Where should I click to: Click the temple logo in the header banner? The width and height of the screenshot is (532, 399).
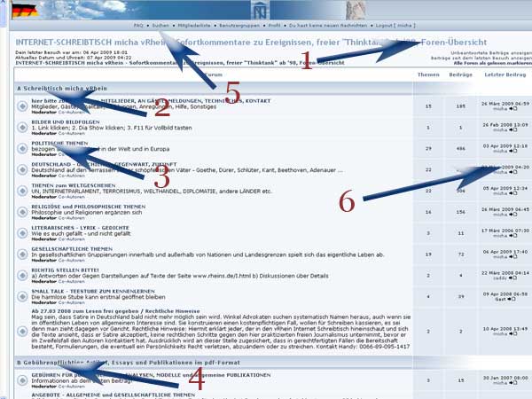(260, 10)
